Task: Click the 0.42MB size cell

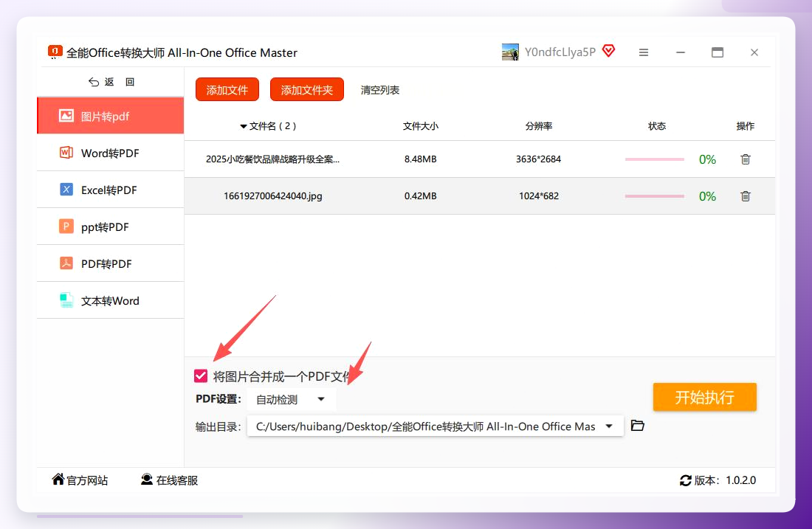Action: 421,196
